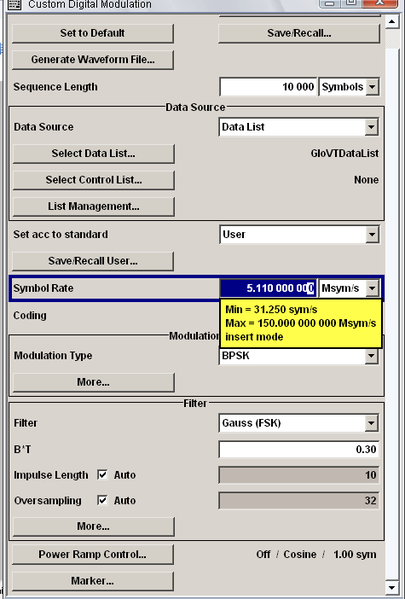The height and width of the screenshot is (599, 405).
Task: Click the Sequence Length value field
Action: [x=268, y=87]
